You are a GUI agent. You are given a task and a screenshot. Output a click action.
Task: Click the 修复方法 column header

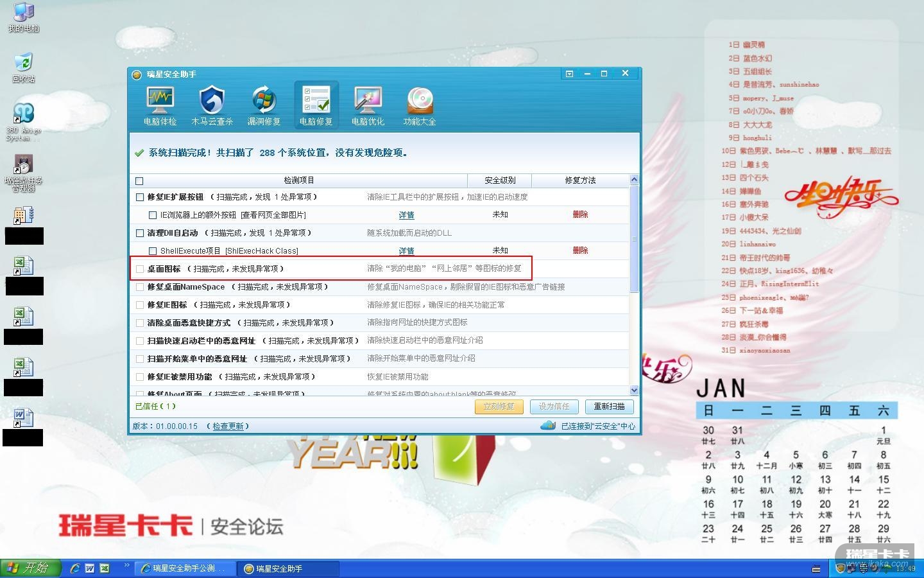580,180
